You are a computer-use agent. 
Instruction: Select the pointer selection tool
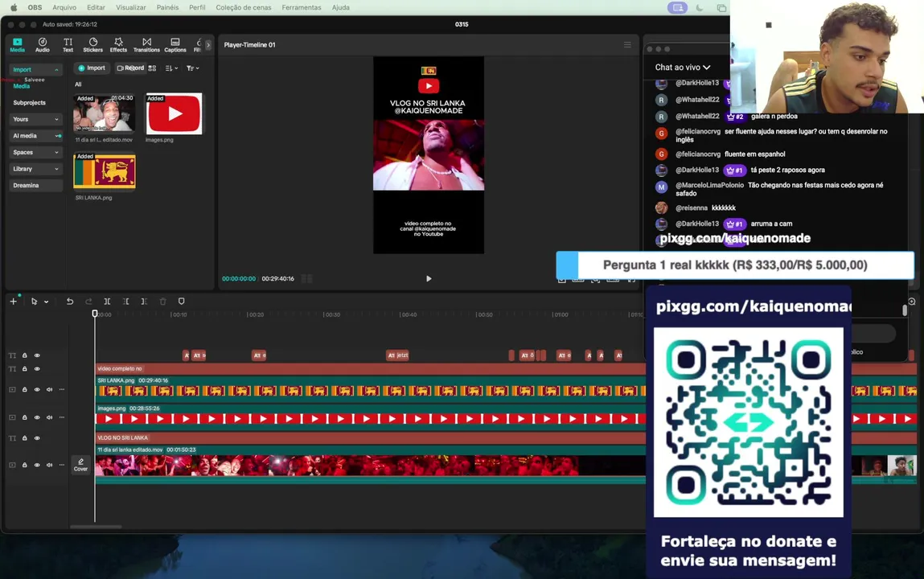coord(35,301)
